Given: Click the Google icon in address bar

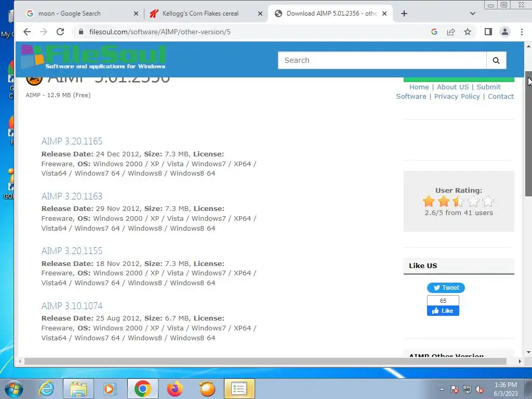Looking at the screenshot, I should coord(434,32).
